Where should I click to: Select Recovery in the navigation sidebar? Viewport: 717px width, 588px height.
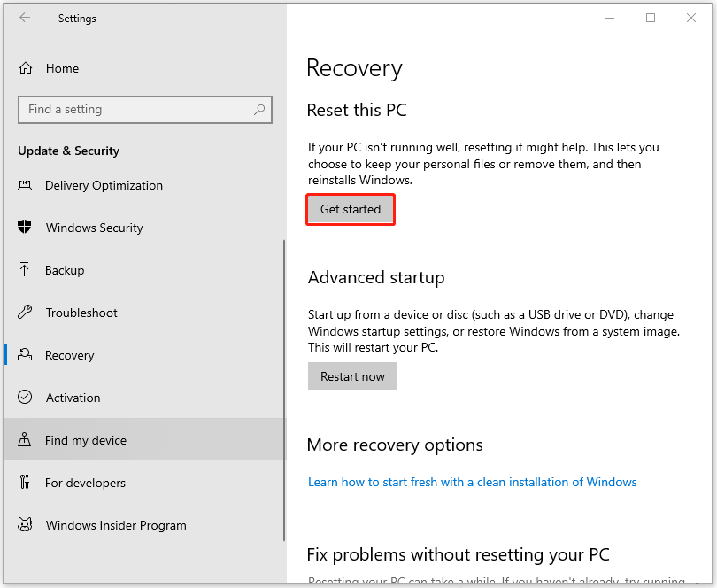pos(69,355)
